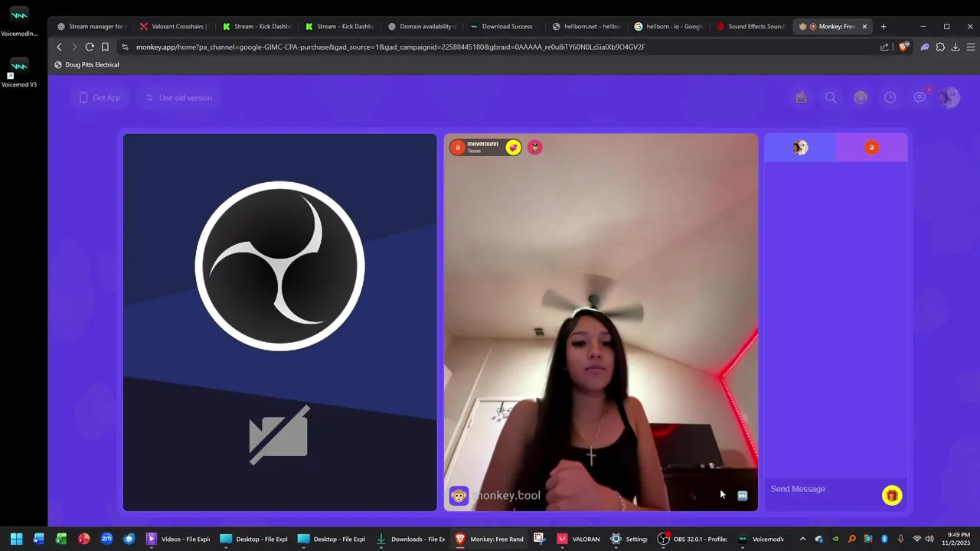The image size is (980, 551).
Task: Click the purple ghost extension icon in the toolbar
Action: [925, 47]
